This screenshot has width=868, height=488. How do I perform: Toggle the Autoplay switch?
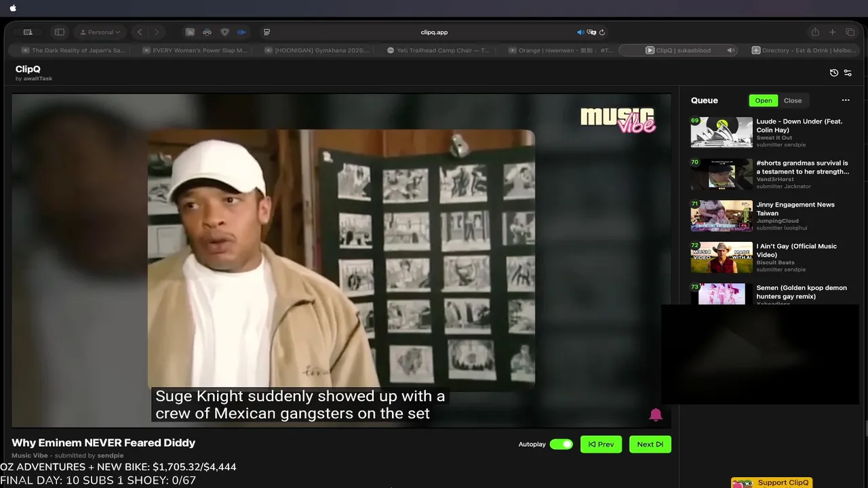pyautogui.click(x=561, y=445)
